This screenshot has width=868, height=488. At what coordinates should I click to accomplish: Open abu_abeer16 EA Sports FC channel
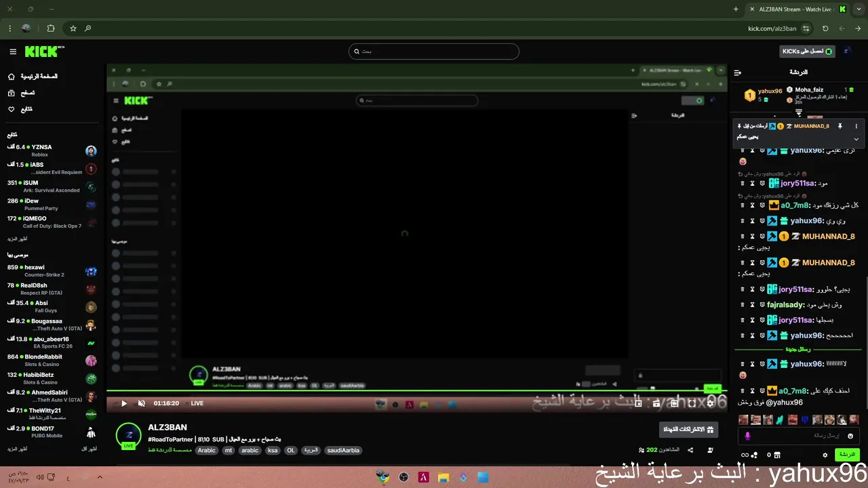point(52,342)
